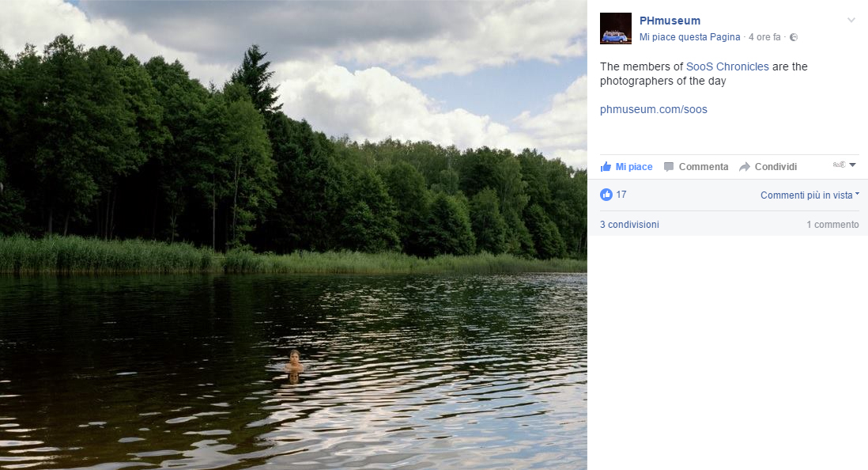Image resolution: width=868 pixels, height=470 pixels.
Task: Open the PHmuseum profile picture thumbnail
Action: coord(616,28)
